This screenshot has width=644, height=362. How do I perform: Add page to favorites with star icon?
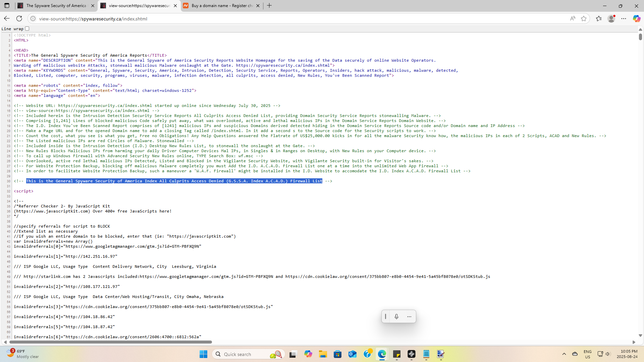click(x=584, y=19)
